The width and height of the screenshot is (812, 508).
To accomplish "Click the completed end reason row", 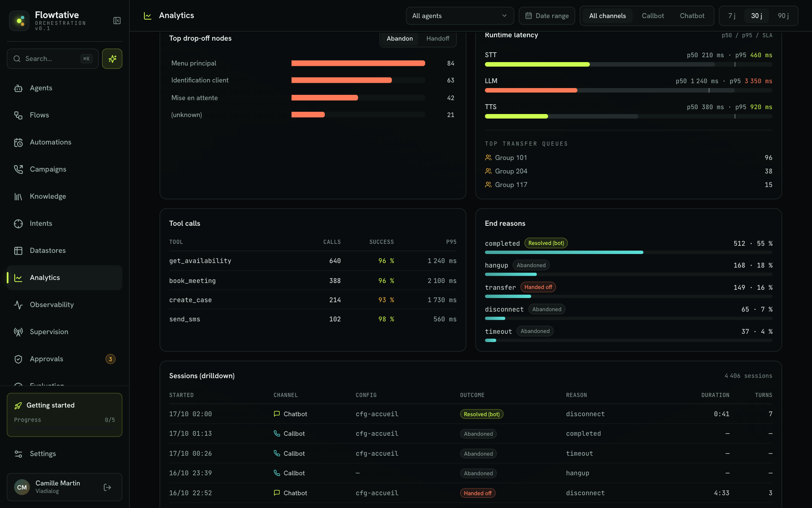I will (x=629, y=247).
